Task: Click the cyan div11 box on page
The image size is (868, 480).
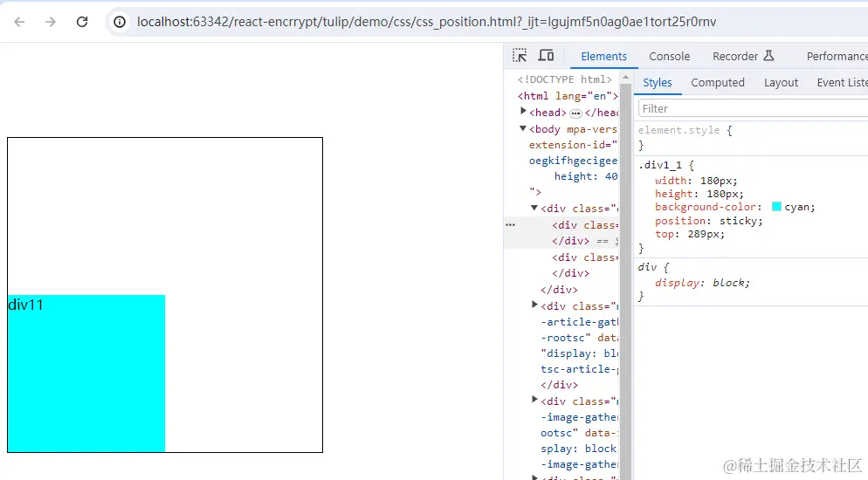Action: [x=86, y=374]
